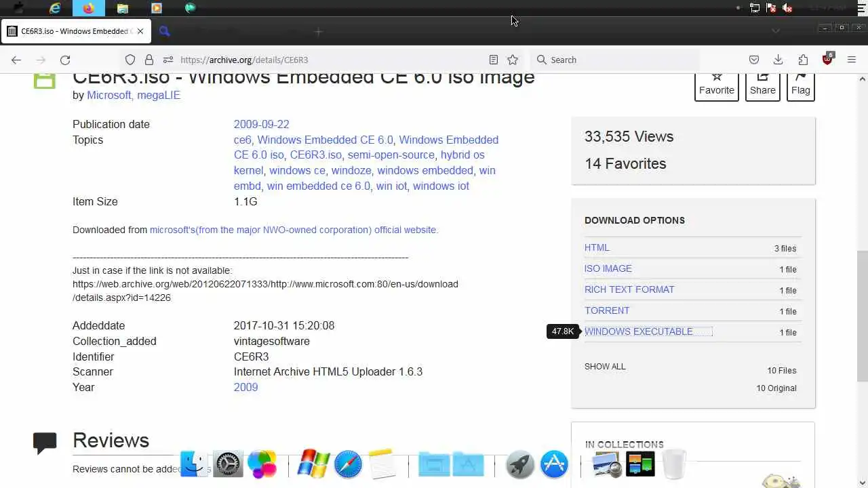Reload the current page
Viewport: 868px width, 488px height.
[65, 60]
